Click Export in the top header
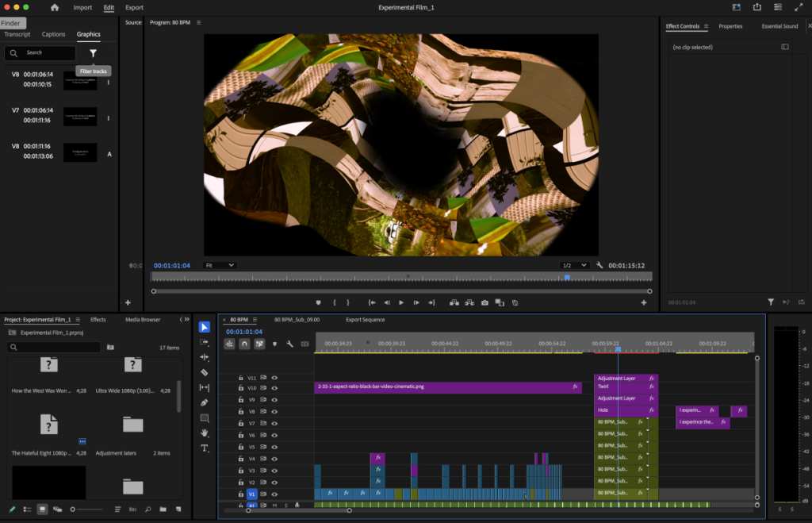The height and width of the screenshot is (523, 812). [x=135, y=8]
